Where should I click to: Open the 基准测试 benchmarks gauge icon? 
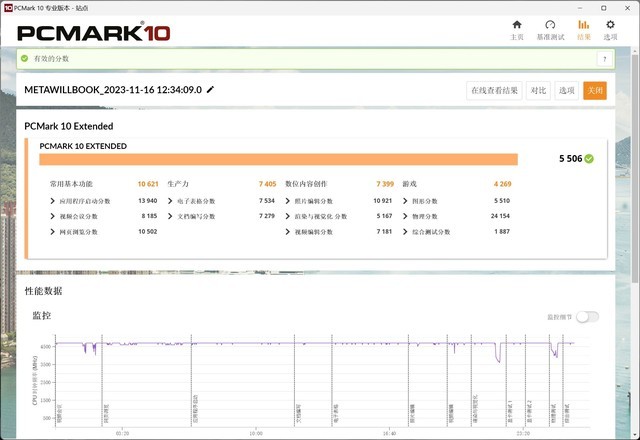[550, 25]
